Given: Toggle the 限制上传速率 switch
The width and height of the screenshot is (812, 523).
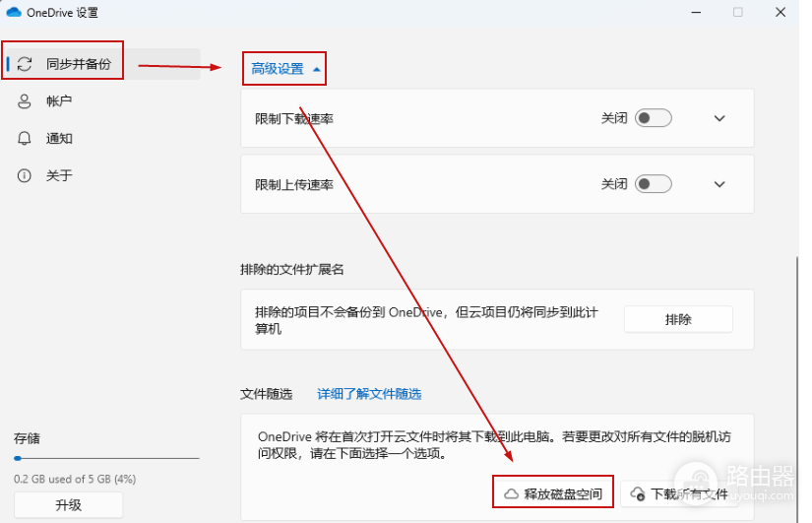Looking at the screenshot, I should (x=653, y=184).
